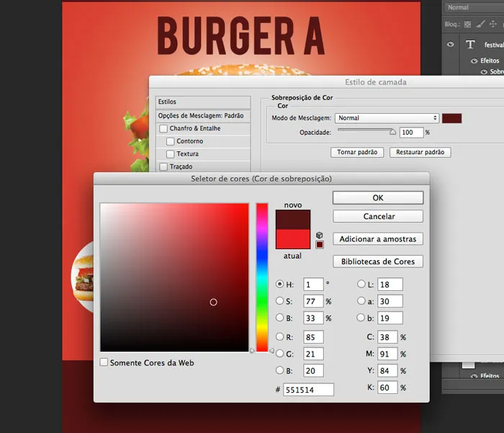Click the out-of-gamut warning cube icon
The height and width of the screenshot is (433, 504).
(319, 235)
